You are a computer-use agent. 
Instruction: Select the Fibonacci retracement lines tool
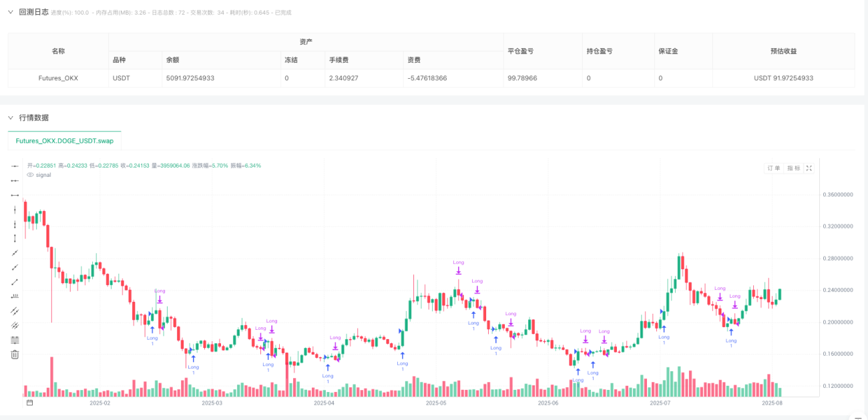tap(15, 340)
